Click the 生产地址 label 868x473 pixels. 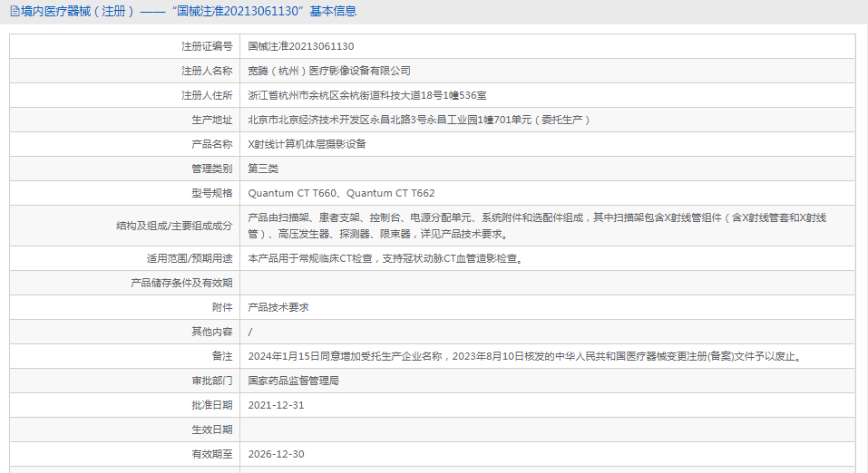[212, 120]
